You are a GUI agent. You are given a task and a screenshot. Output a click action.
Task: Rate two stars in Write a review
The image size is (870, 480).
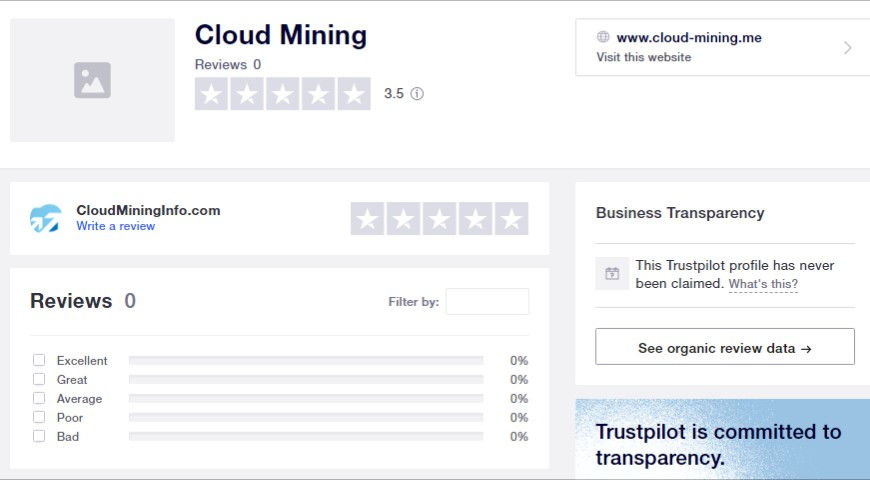click(x=403, y=219)
